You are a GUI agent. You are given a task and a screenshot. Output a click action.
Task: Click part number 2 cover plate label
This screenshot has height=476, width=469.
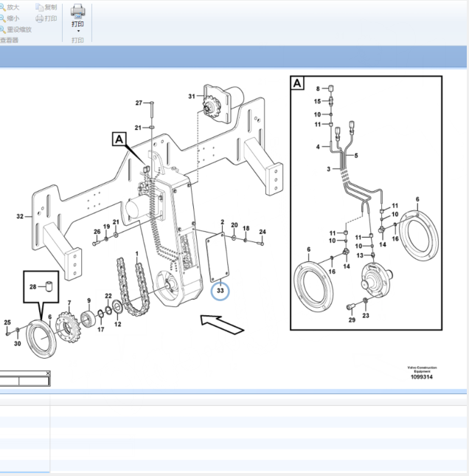[222, 221]
